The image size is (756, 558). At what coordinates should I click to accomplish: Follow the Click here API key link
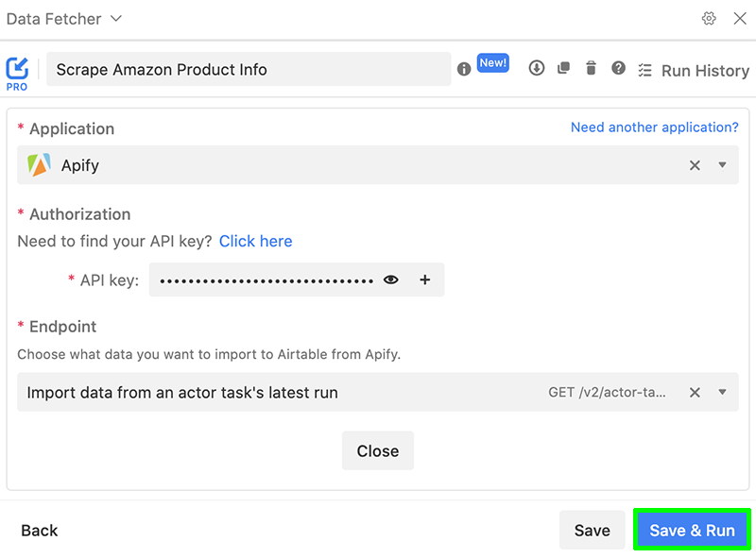tap(255, 241)
